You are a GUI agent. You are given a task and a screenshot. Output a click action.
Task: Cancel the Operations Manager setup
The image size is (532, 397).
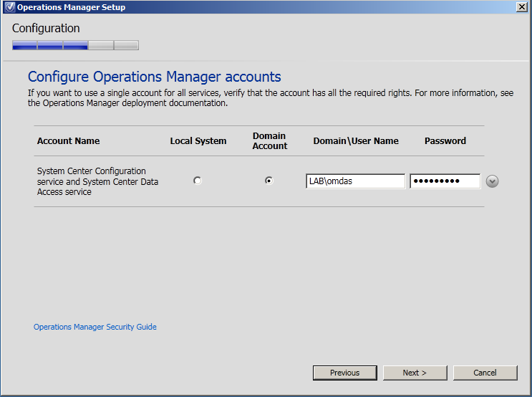[485, 373]
